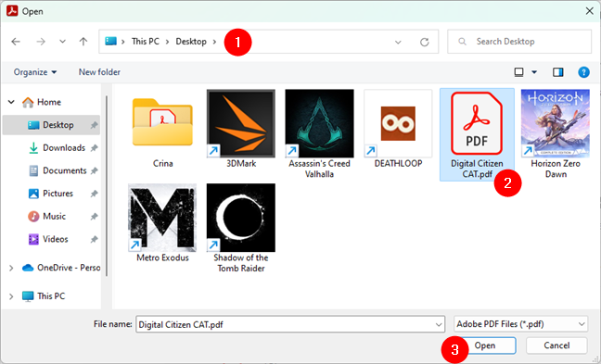Select Home in the navigation pane
The width and height of the screenshot is (601, 364).
pyautogui.click(x=48, y=102)
